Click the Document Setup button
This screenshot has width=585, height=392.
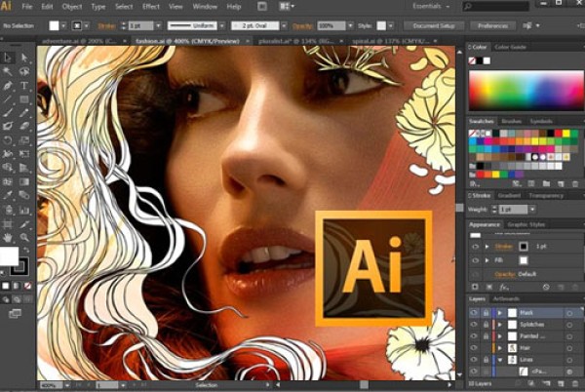434,25
